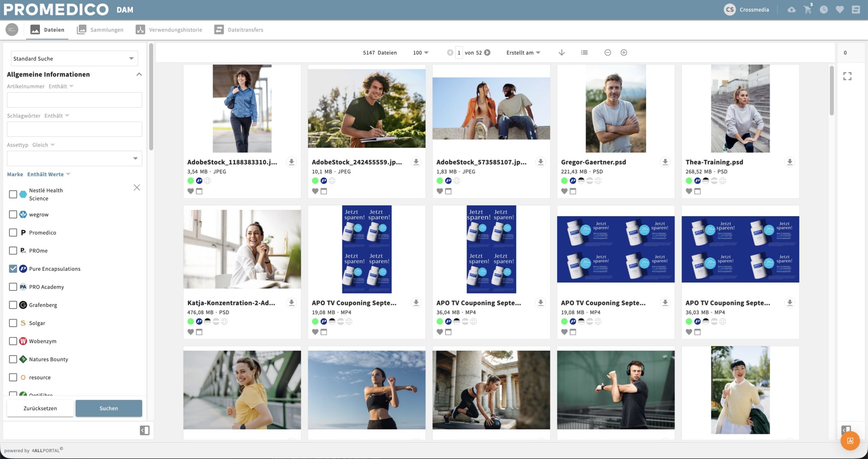Click the cloud upload icon
868x459 pixels.
(791, 9)
